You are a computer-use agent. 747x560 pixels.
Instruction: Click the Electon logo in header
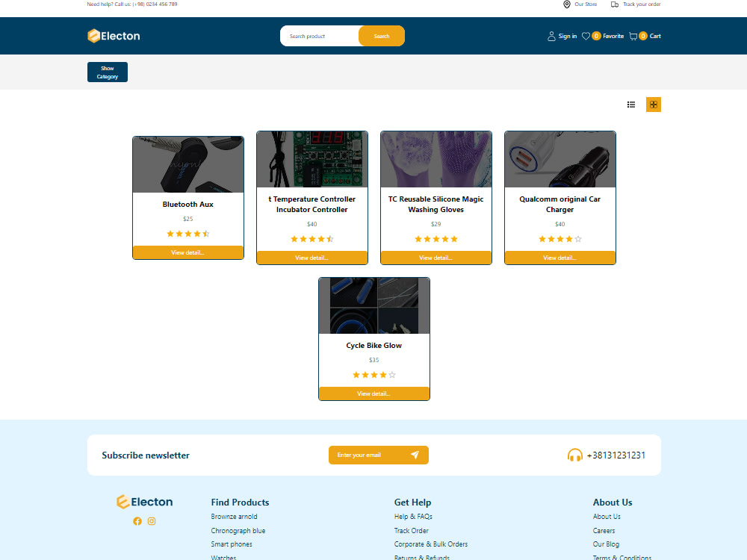click(114, 36)
